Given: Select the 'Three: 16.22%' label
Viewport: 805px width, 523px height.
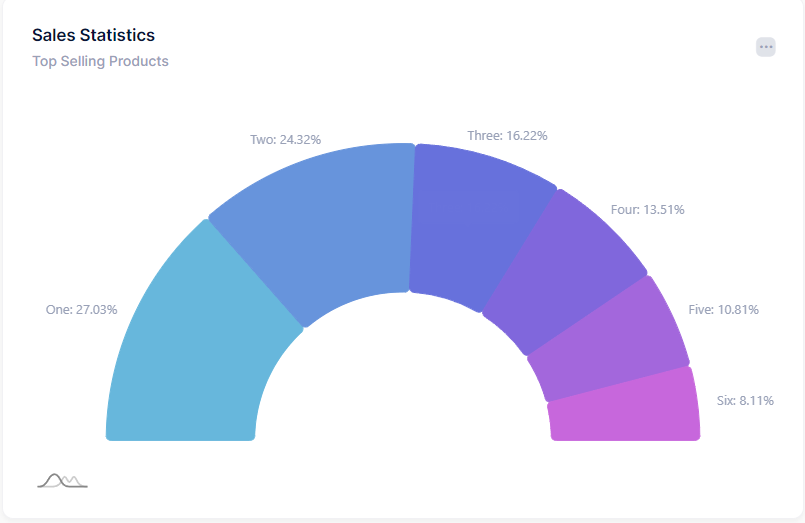Looking at the screenshot, I should click(507, 135).
